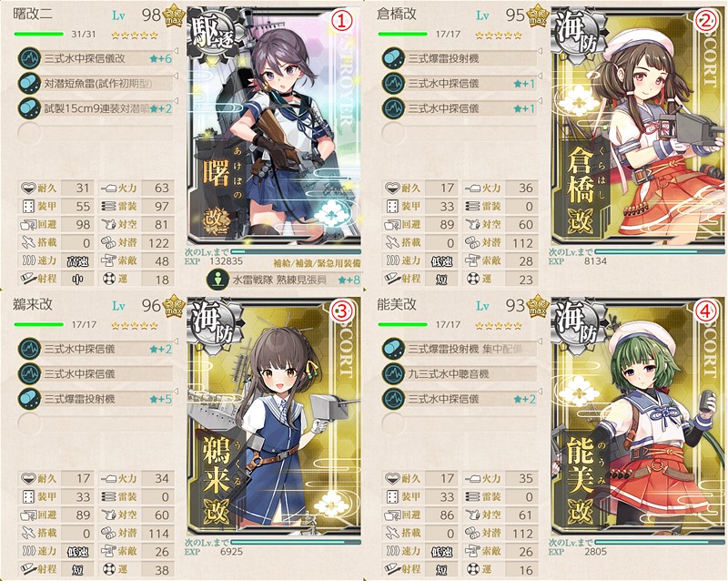Click the 火力 gun icon for 曙改二
Viewport: 728px width, 581px height.
pos(108,188)
